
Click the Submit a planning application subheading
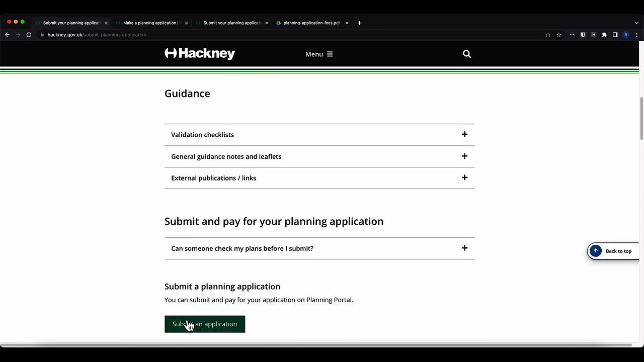pos(222,287)
